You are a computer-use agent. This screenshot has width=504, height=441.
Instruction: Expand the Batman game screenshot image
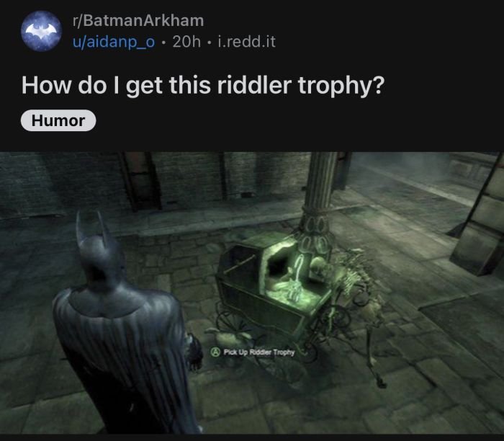click(252, 293)
